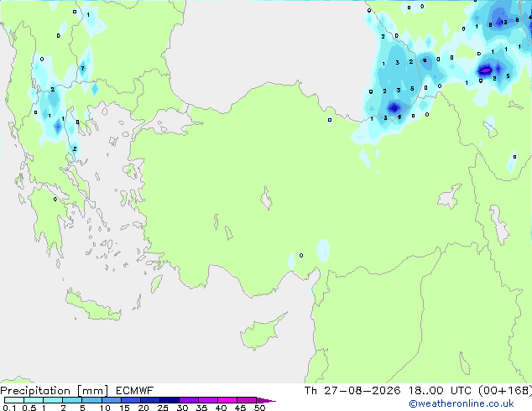The height and width of the screenshot is (411, 532).
Task: Click the "0.5" legend label
Action: [29, 408]
